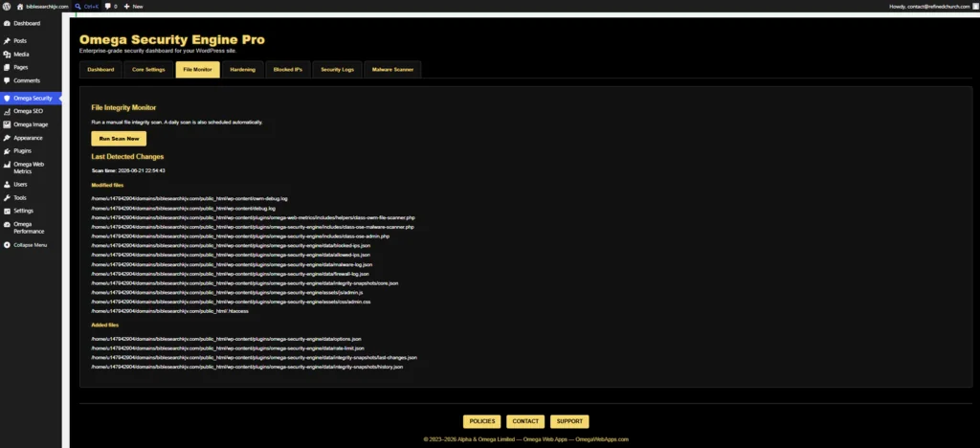
Task: Switch to the Core Settings tab
Action: coord(148,69)
